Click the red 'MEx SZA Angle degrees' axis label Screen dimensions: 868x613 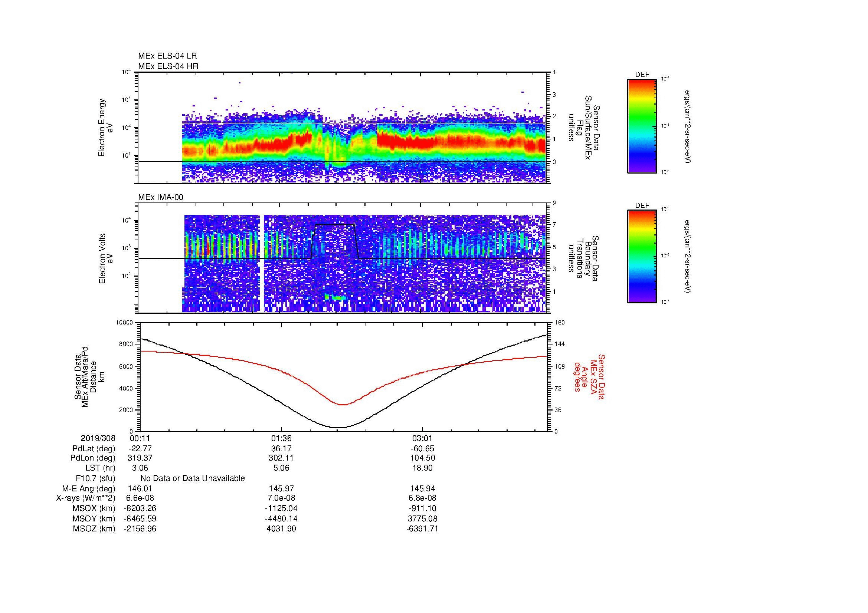point(589,376)
